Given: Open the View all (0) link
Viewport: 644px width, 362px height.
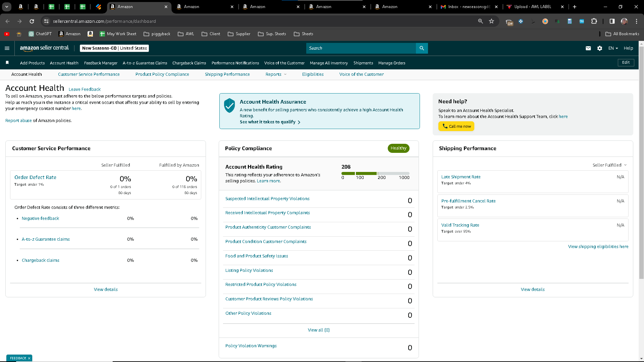Looking at the screenshot, I should click(x=319, y=330).
